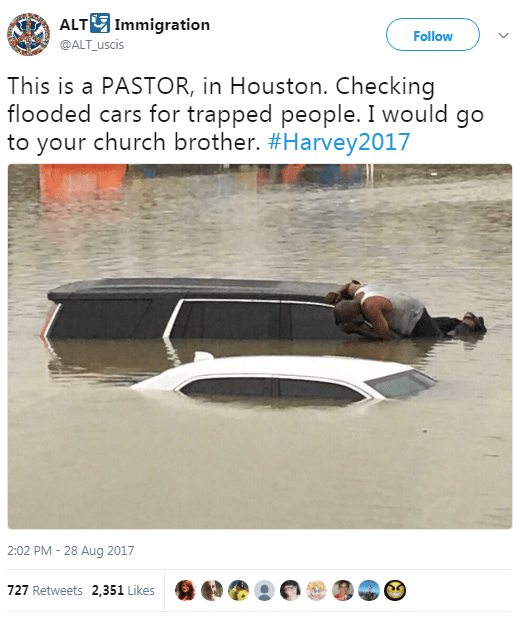
Task: Open the cartoon-style sixth liker avatar
Action: click(316, 590)
